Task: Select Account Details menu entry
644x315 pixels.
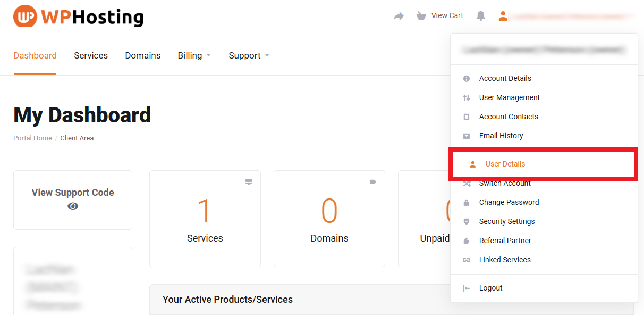Action: pyautogui.click(x=505, y=78)
